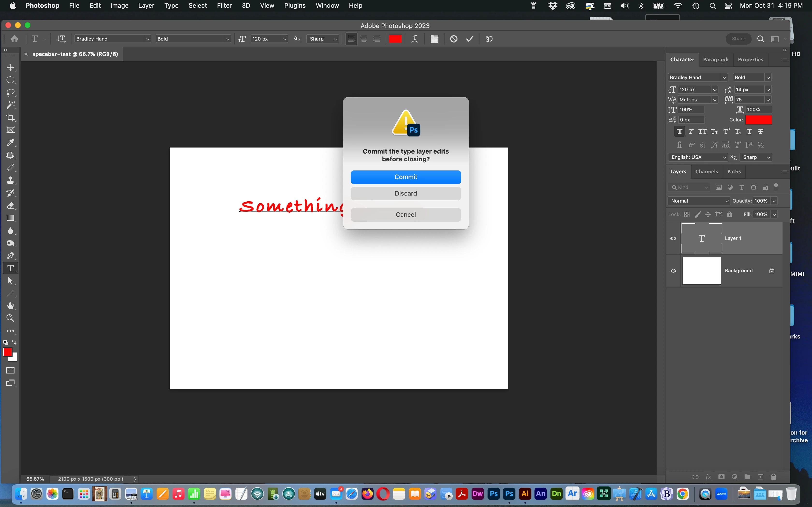Select the Zoom tool in toolbar

point(10,318)
